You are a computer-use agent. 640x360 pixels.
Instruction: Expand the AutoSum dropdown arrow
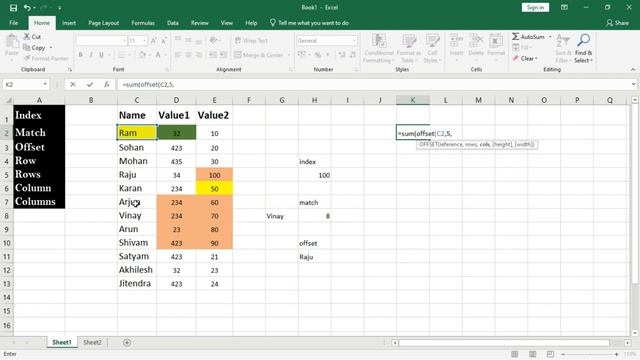(x=550, y=37)
